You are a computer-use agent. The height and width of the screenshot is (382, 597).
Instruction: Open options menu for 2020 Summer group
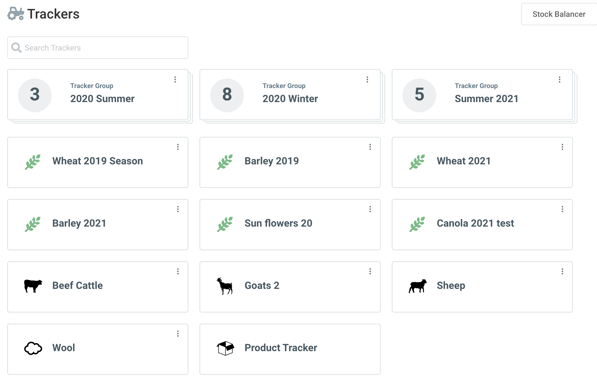[175, 79]
